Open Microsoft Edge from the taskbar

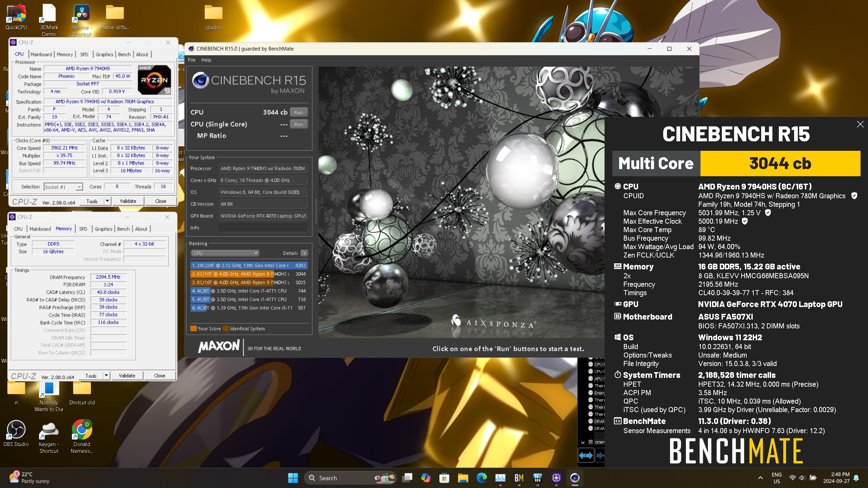tap(481, 478)
